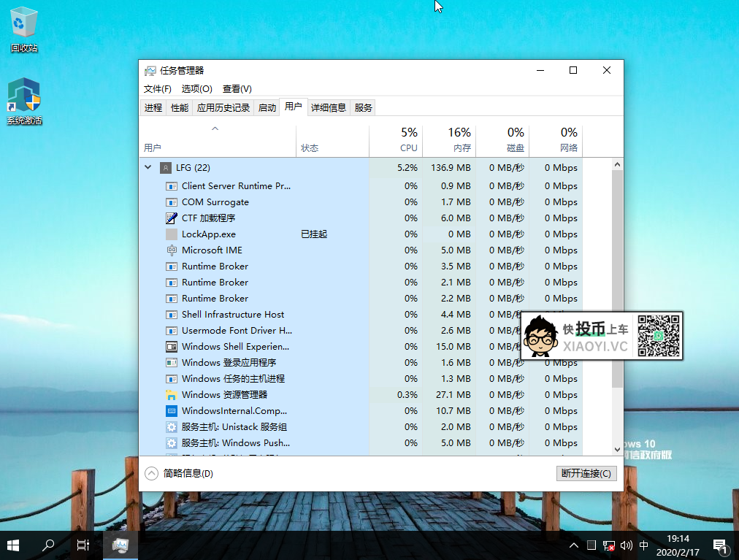Show hidden system tray icons
This screenshot has height=560, width=739.
pyautogui.click(x=574, y=545)
